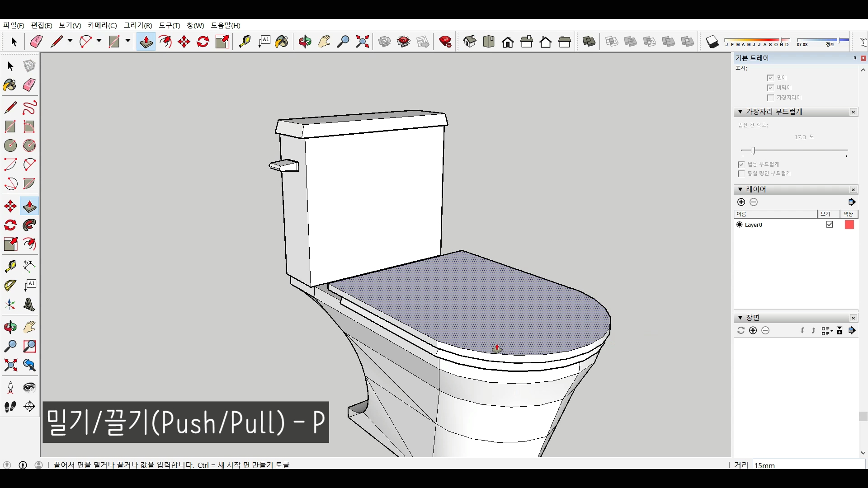This screenshot has height=488, width=868.
Task: Open the 카메라(C) menu
Action: point(102,25)
